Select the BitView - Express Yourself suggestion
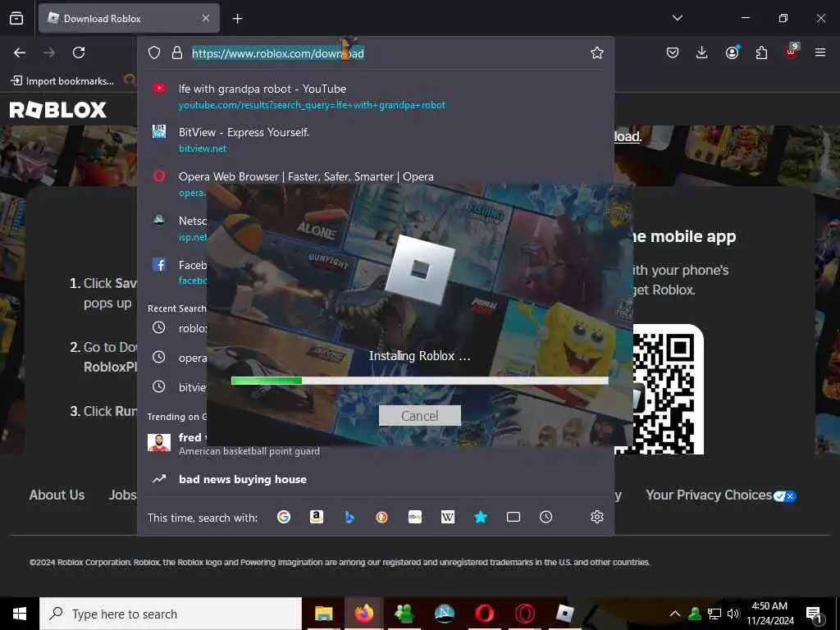Image resolution: width=840 pixels, height=630 pixels. [376, 139]
